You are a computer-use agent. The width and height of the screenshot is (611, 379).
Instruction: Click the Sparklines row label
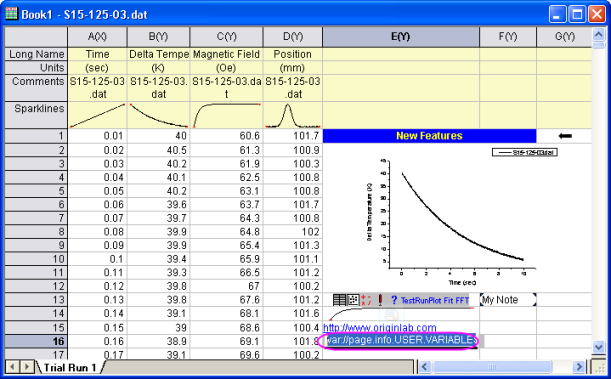36,115
